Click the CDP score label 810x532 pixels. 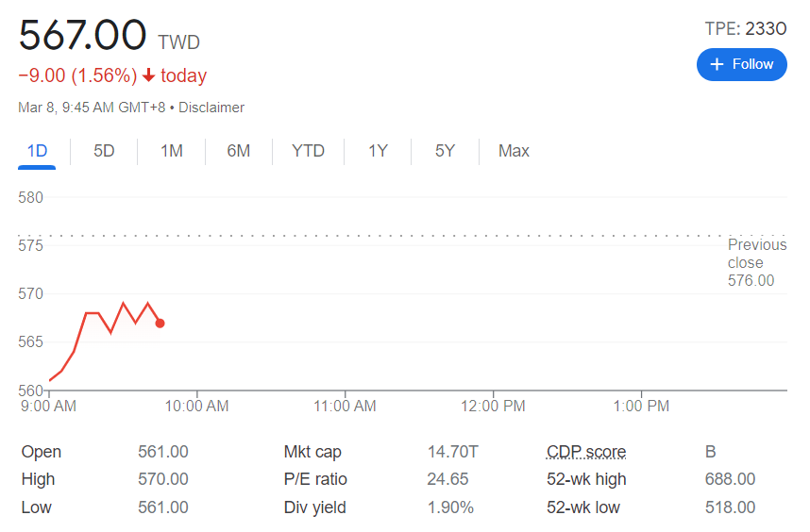click(586, 452)
